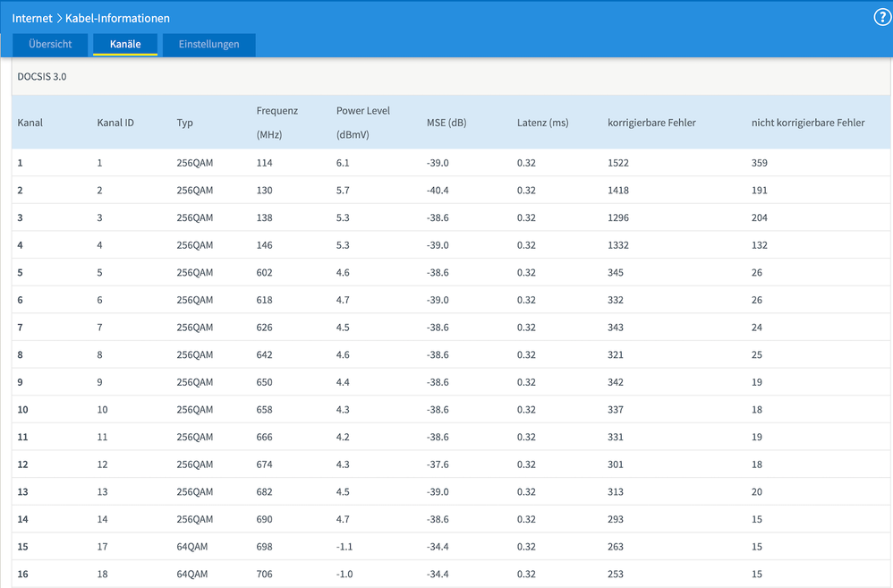
Task: Click the 359 uncorrectable errors value
Action: 760,163
